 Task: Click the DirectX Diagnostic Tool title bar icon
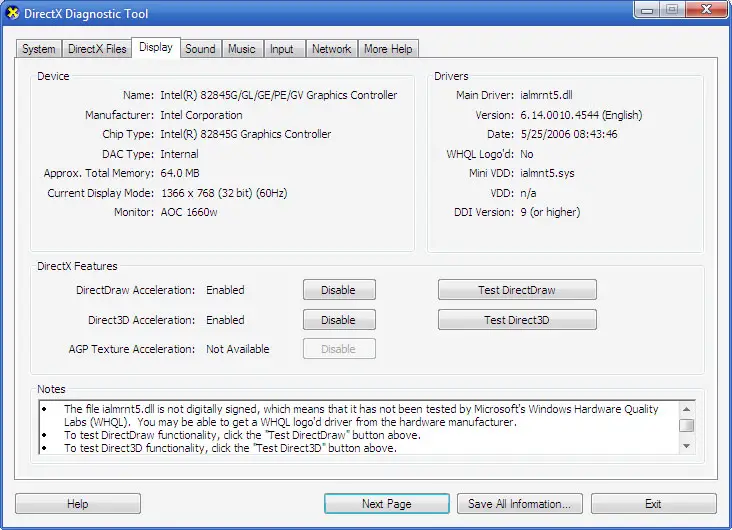(13, 13)
